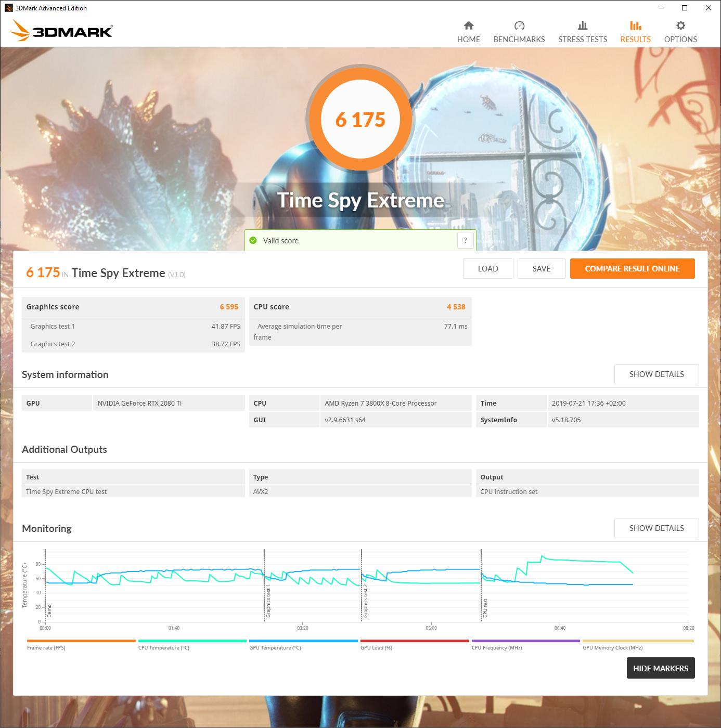Click NVIDIA GeForce RTX 2080 Ti text

coord(139,404)
